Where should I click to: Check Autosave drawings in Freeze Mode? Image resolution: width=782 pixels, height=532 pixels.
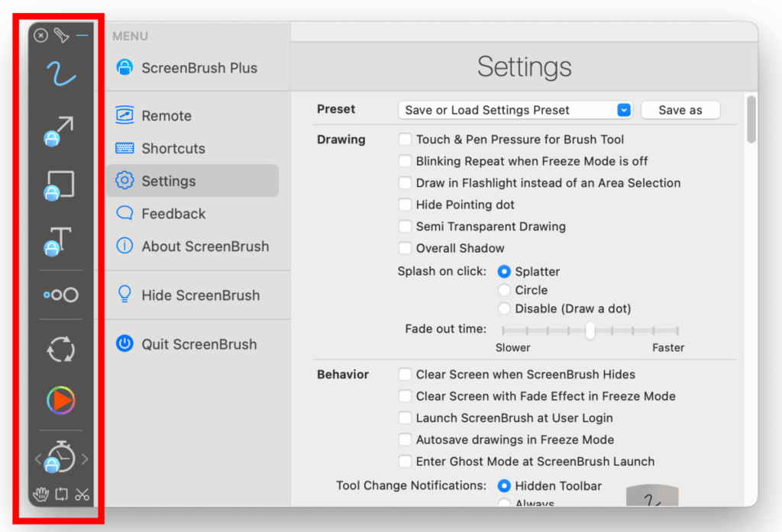[405, 439]
